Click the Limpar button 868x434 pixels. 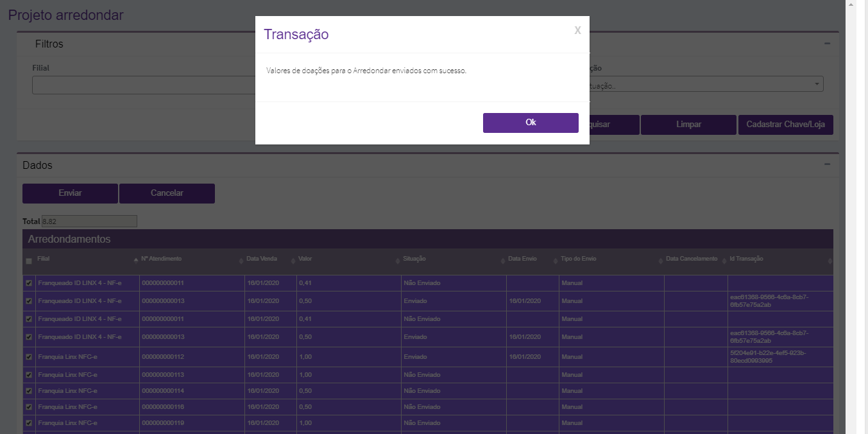point(688,125)
